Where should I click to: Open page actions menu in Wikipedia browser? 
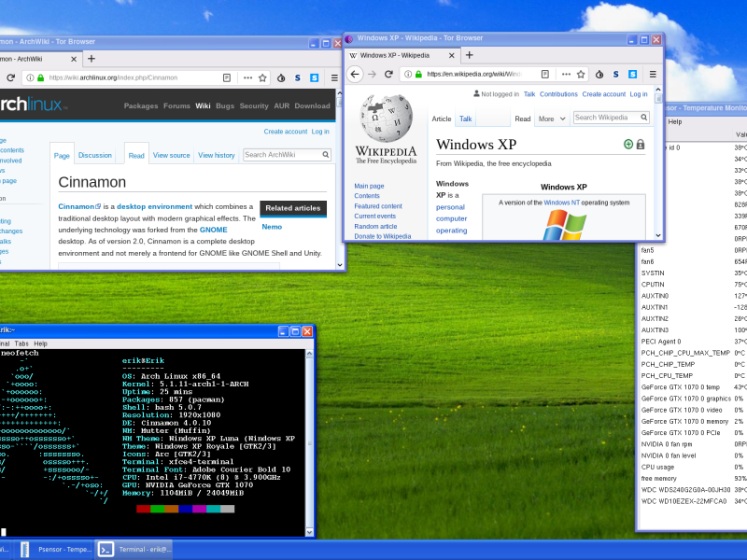click(x=566, y=74)
